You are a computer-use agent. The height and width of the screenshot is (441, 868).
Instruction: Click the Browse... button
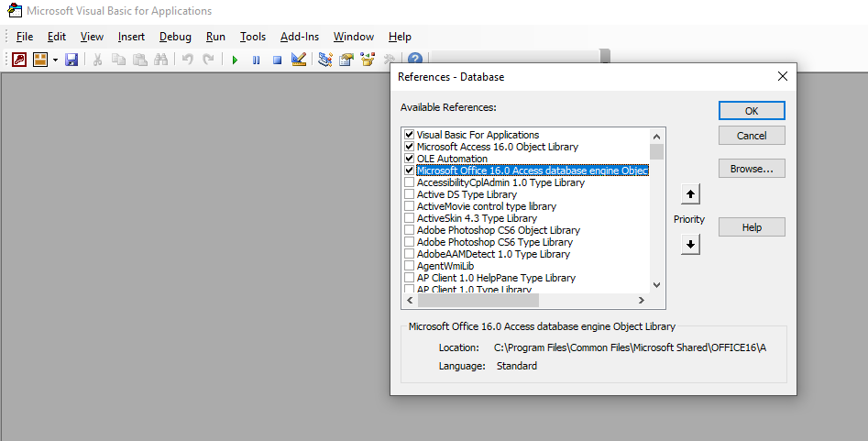pyautogui.click(x=752, y=169)
